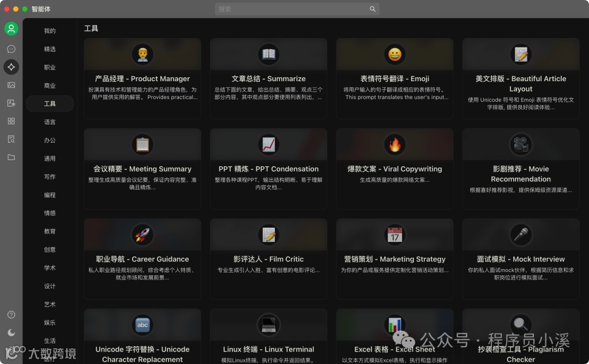
Task: Open the help question mark icon
Action: (x=11, y=314)
